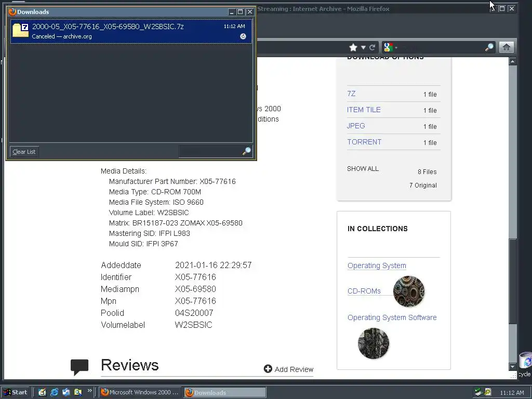Open the JPEG download option link

[x=356, y=126]
